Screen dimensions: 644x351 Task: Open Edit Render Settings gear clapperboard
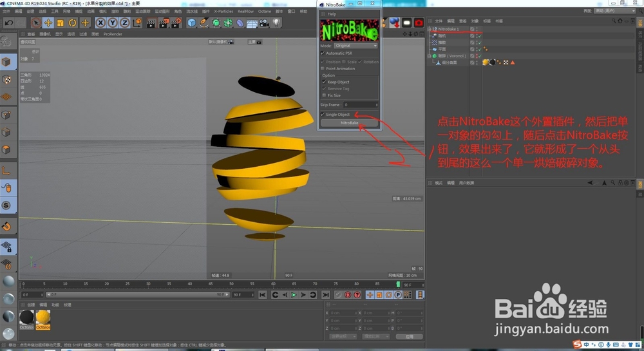click(176, 23)
